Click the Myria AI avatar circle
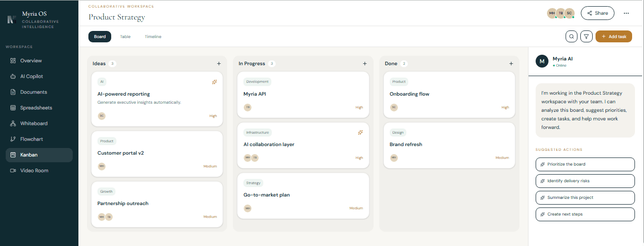The height and width of the screenshot is (246, 644). tap(542, 61)
